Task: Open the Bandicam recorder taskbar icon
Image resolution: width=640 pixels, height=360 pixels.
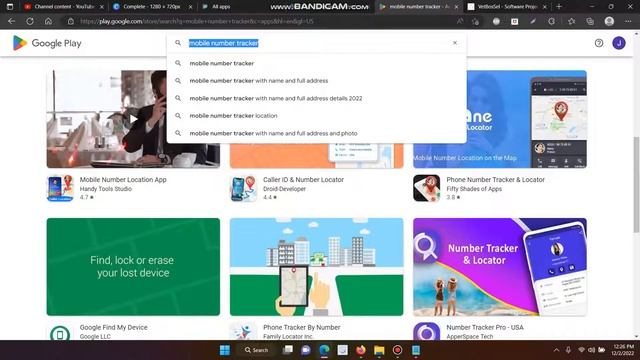Action: click(x=398, y=350)
